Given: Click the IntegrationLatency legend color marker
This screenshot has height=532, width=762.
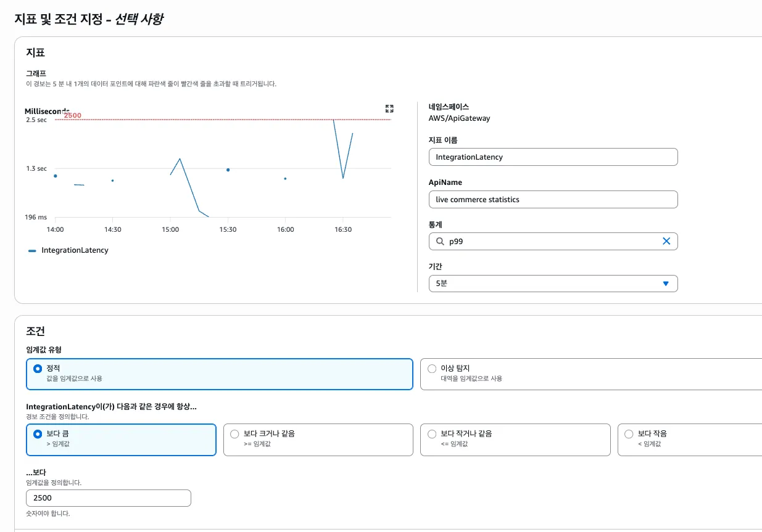Looking at the screenshot, I should [x=32, y=251].
